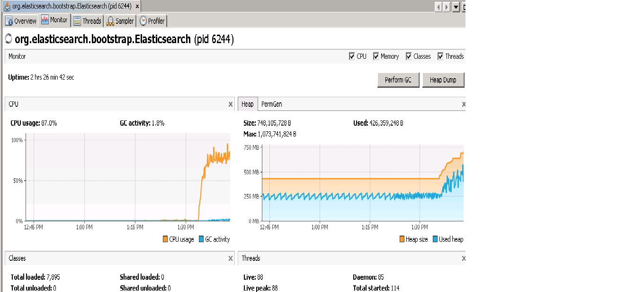Image resolution: width=644 pixels, height=292 pixels.
Task: Click the orange Heap size legend swatch
Action: click(x=402, y=239)
